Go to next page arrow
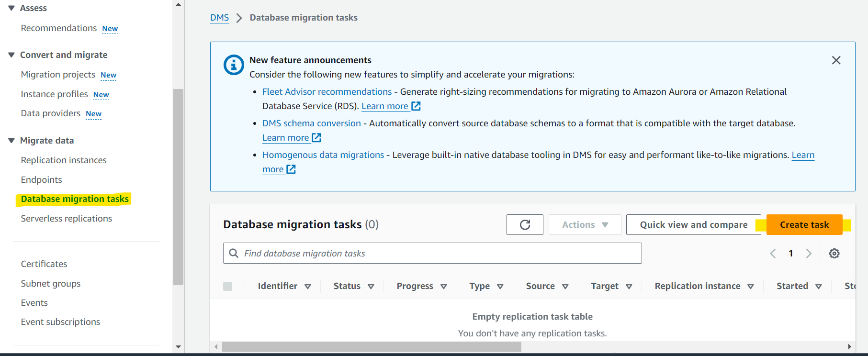The width and height of the screenshot is (868, 356). pyautogui.click(x=809, y=254)
